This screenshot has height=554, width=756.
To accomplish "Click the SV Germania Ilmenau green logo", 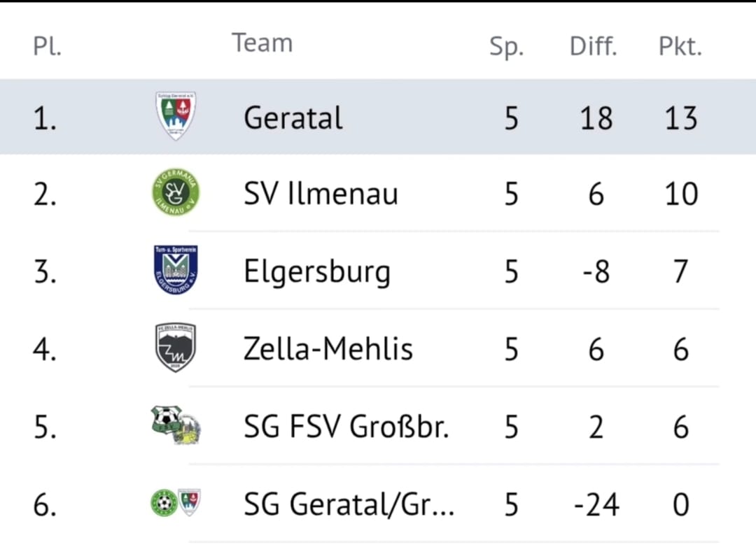I will coord(176,192).
